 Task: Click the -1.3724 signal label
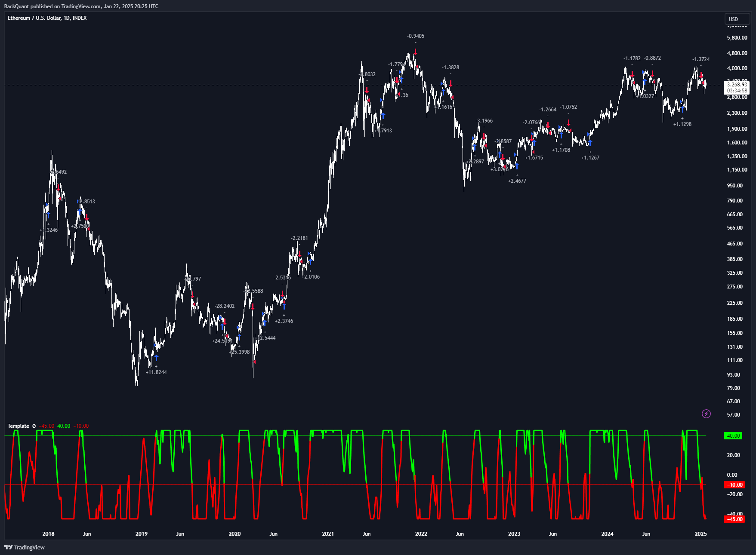[x=701, y=59]
